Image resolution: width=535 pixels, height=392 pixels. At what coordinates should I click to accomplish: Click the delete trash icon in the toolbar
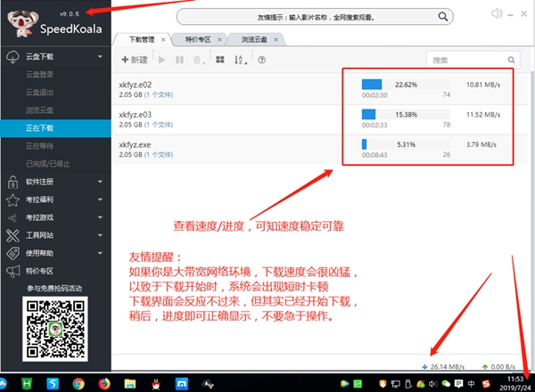(197, 60)
